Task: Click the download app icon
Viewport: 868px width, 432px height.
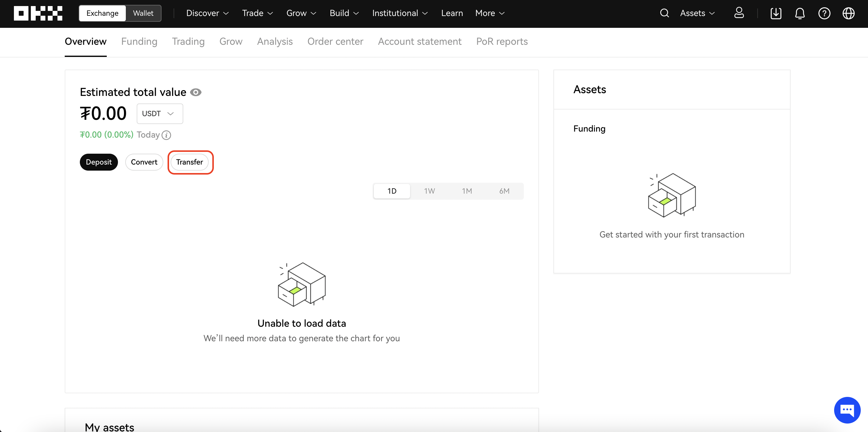Action: click(x=776, y=13)
